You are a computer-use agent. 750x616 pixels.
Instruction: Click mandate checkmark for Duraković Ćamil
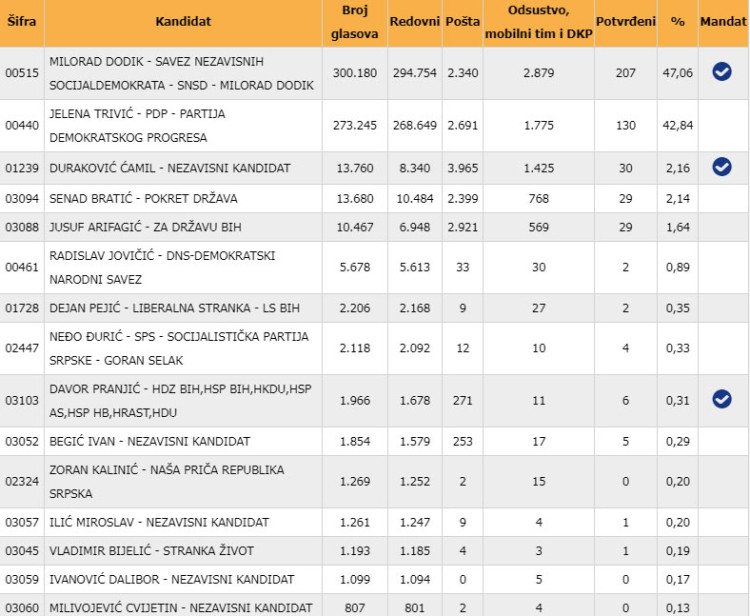(721, 167)
